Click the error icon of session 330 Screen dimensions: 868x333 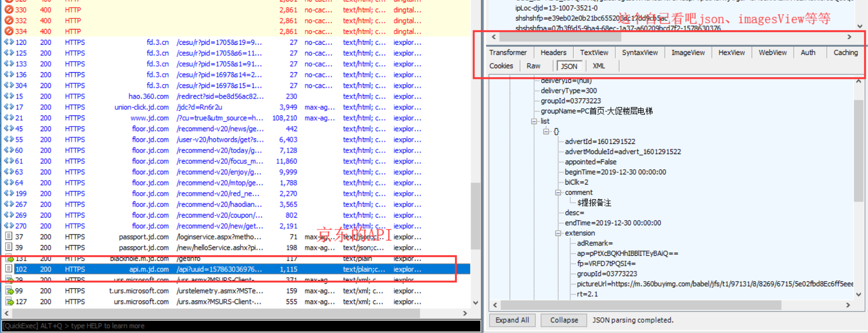pos(9,10)
